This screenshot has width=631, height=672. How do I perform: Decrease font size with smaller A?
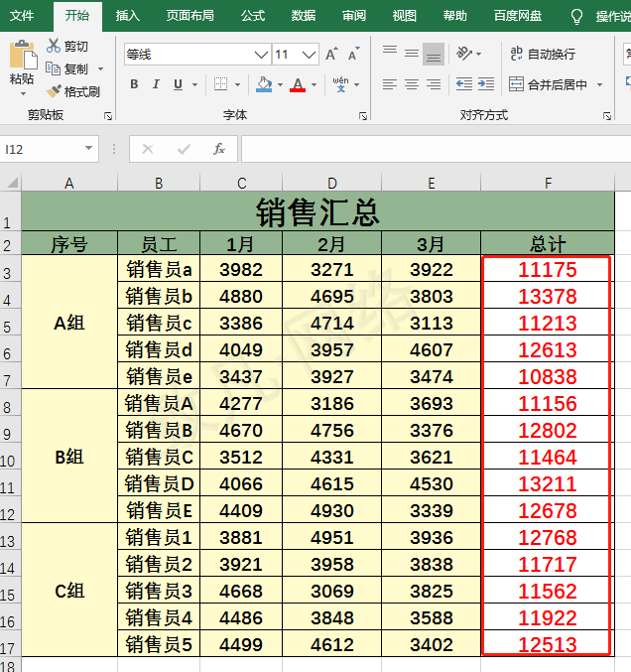coord(353,54)
